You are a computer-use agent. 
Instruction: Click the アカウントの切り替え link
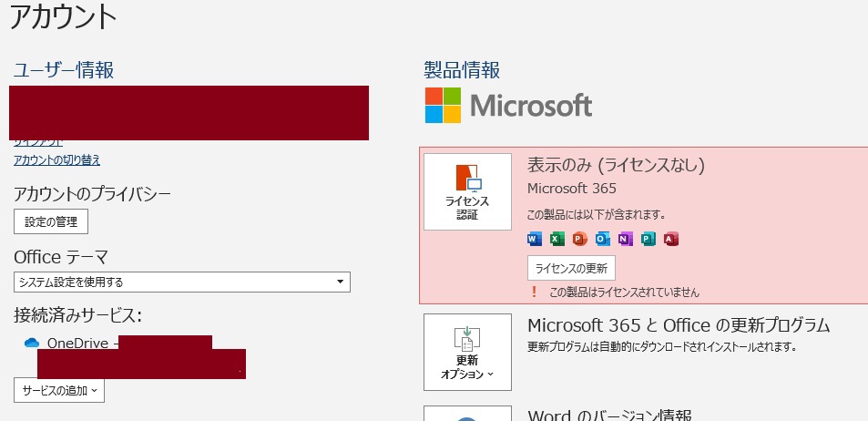coord(57,160)
